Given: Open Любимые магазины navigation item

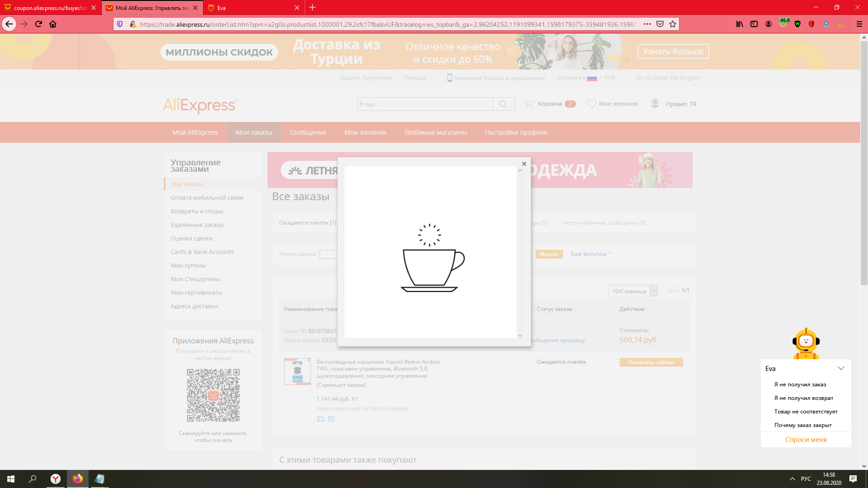Looking at the screenshot, I should [436, 132].
